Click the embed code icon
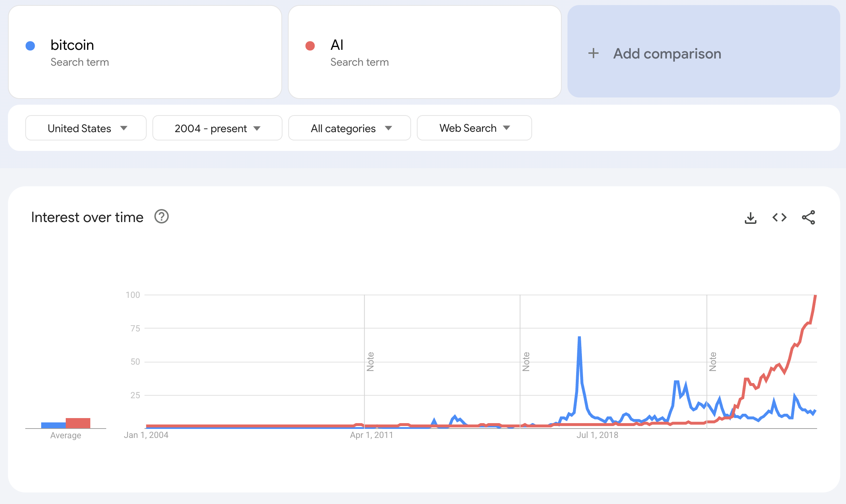This screenshot has height=504, width=846. pyautogui.click(x=779, y=217)
